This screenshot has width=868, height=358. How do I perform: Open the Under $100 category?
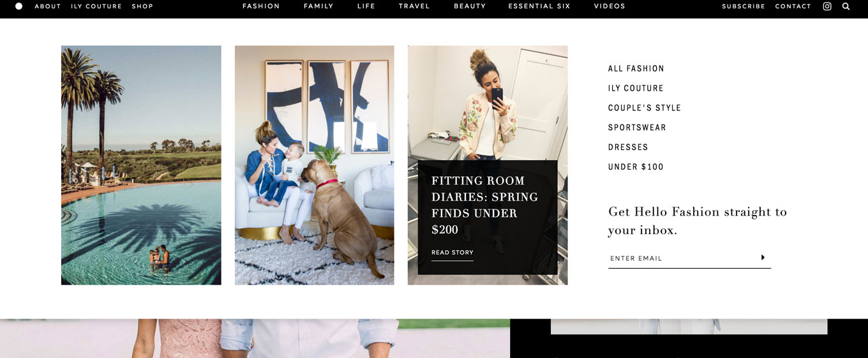(x=636, y=167)
